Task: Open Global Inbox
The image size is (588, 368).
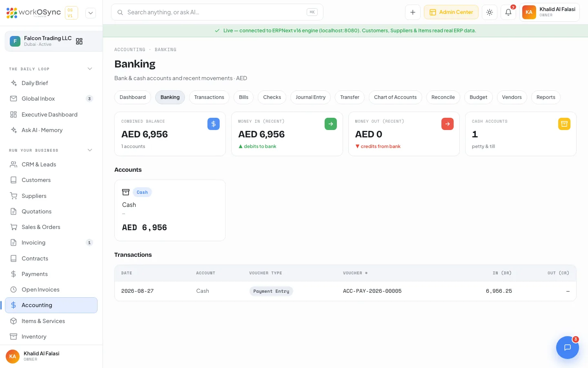Action: [51, 99]
